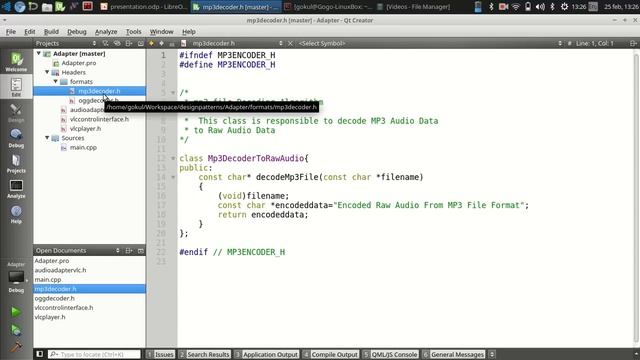Image resolution: width=640 pixels, height=360 pixels.
Task: Open the Analyze menu
Action: tap(106, 31)
